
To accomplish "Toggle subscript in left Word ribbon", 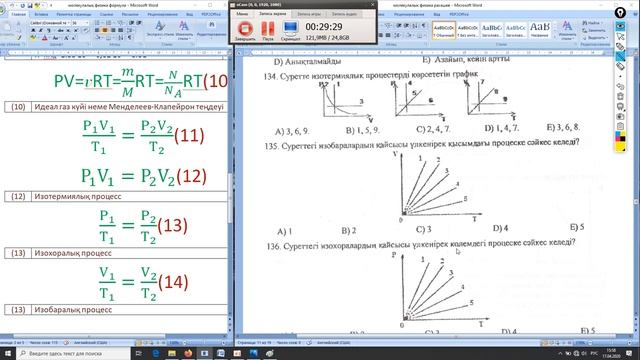I will [68, 30].
